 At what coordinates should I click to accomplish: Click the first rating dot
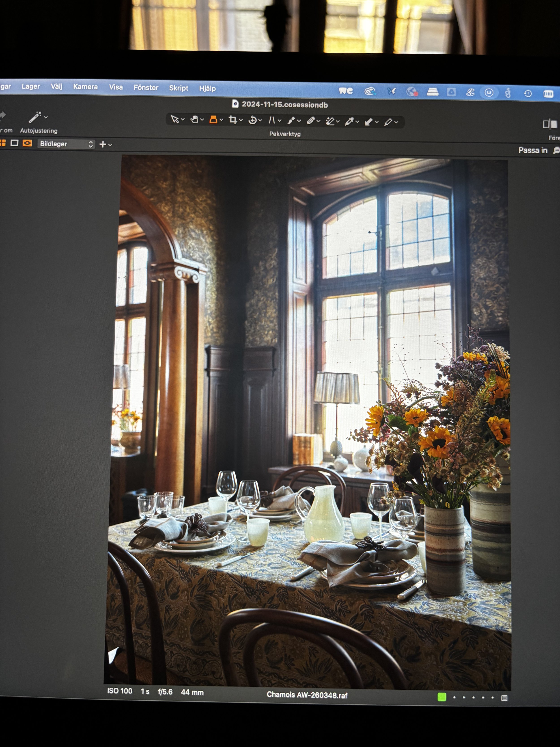pyautogui.click(x=454, y=697)
